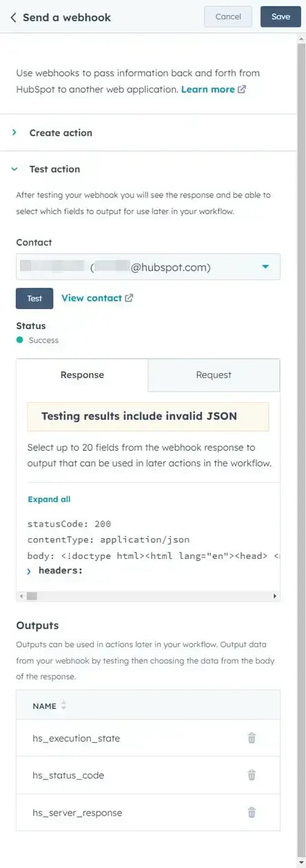Click the back arrow beside Send a webhook
This screenshot has width=306, height=868.
pyautogui.click(x=13, y=17)
